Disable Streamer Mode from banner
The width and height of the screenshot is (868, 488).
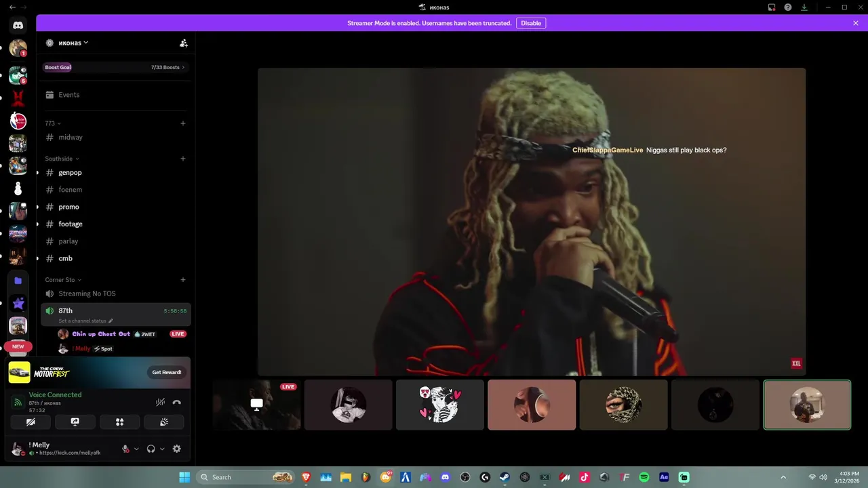531,23
